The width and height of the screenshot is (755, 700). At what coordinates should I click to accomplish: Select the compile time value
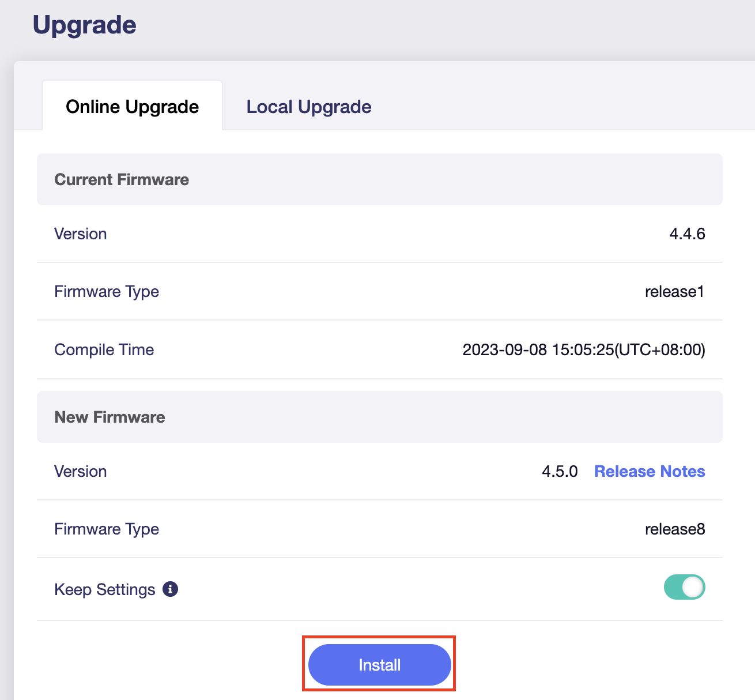pos(584,349)
